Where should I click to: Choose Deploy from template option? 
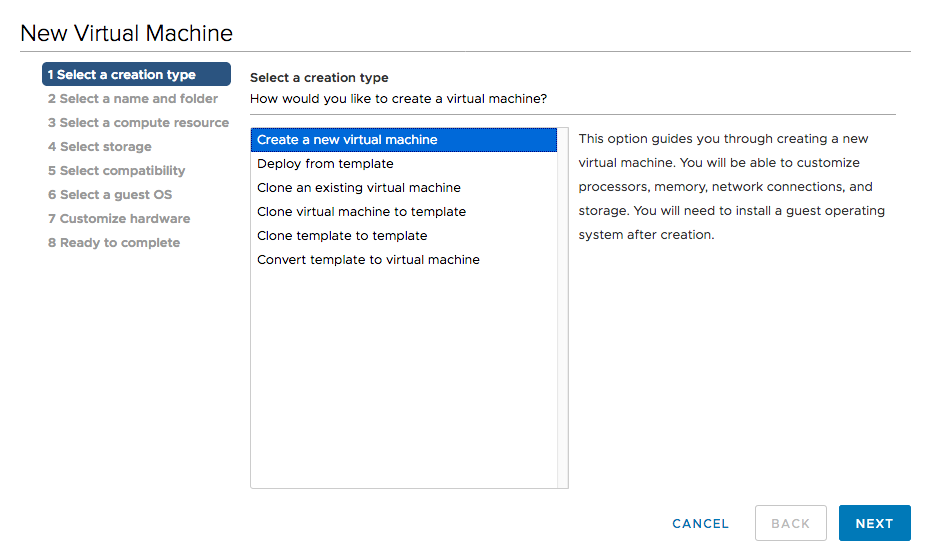click(325, 164)
